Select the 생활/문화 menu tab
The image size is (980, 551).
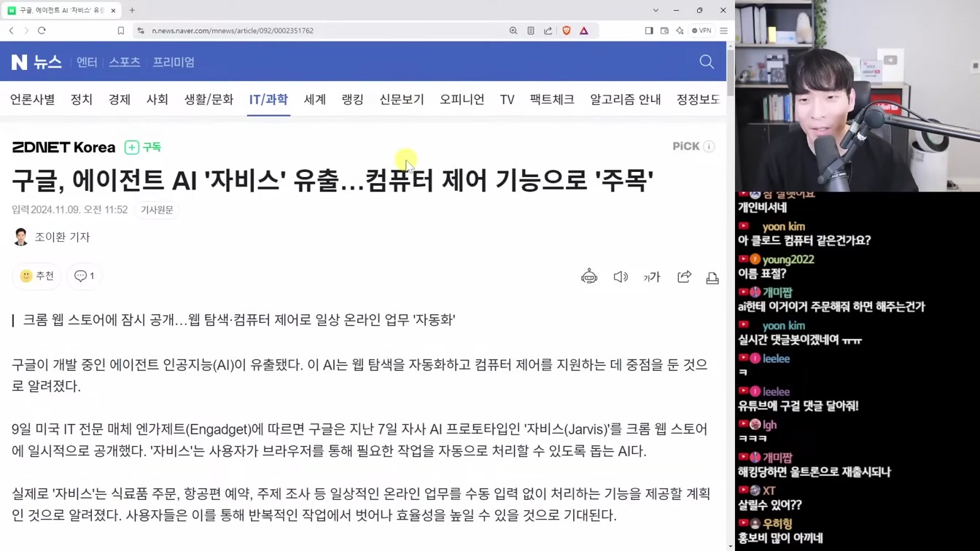point(209,99)
